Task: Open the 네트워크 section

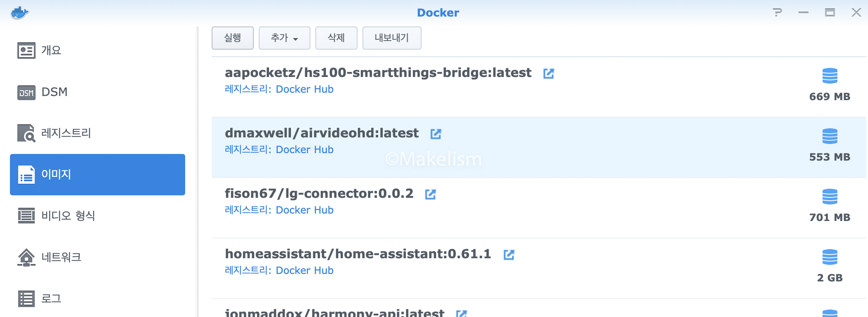Action: click(98, 257)
